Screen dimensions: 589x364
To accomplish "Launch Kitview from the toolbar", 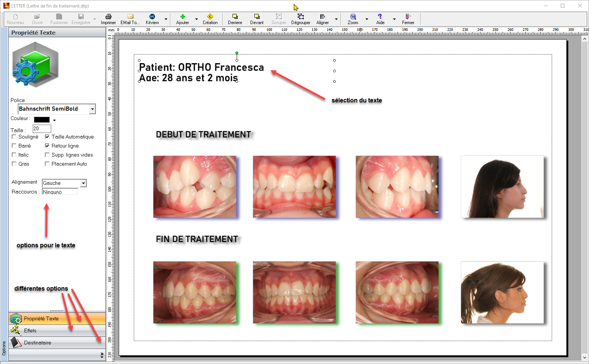I will click(152, 17).
